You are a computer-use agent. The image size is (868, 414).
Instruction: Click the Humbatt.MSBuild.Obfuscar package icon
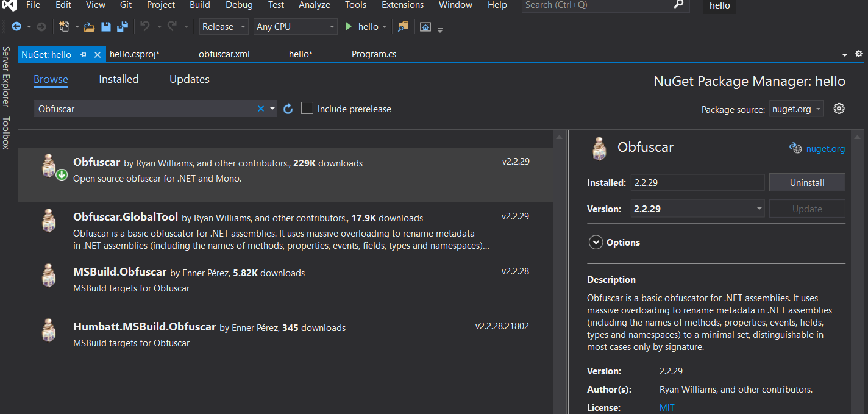pos(49,330)
